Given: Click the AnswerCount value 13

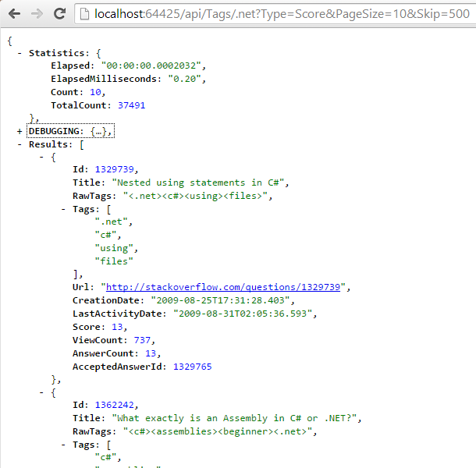Looking at the screenshot, I should click(x=151, y=353).
